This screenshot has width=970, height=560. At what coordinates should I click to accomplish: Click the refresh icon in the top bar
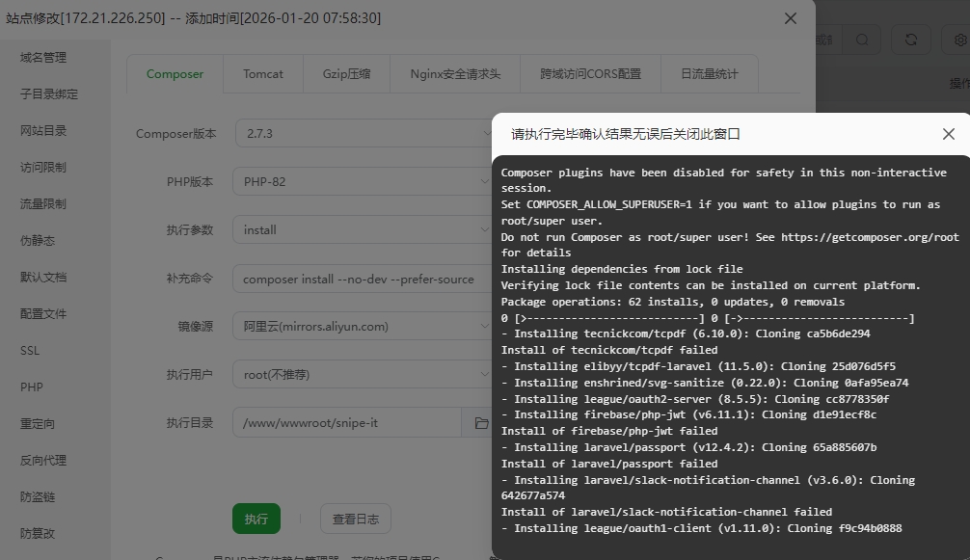pos(910,40)
